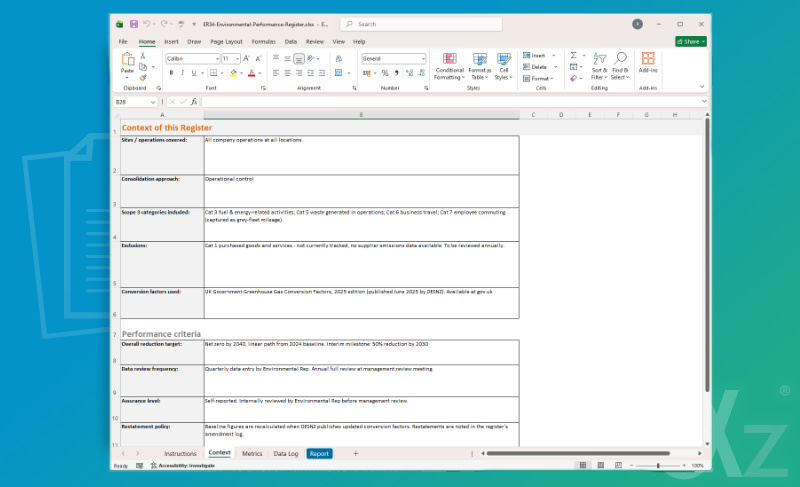This screenshot has width=800, height=487.
Task: Increase indent in Alignment group
Action: coord(322,73)
